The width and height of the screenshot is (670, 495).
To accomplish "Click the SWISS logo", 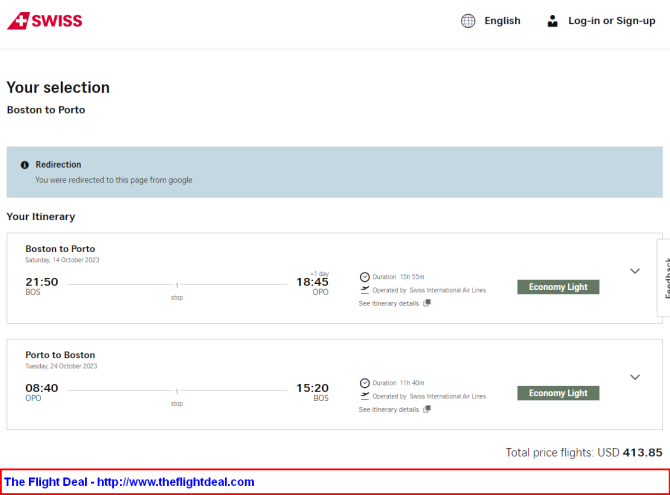I will [45, 21].
